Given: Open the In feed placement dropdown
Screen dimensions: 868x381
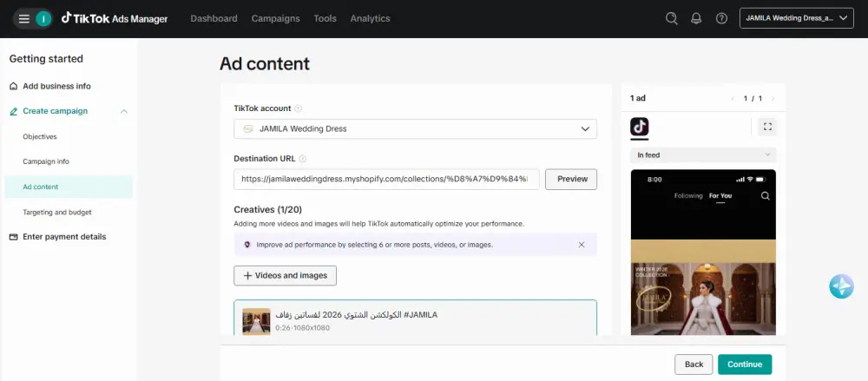Looking at the screenshot, I should [x=702, y=155].
